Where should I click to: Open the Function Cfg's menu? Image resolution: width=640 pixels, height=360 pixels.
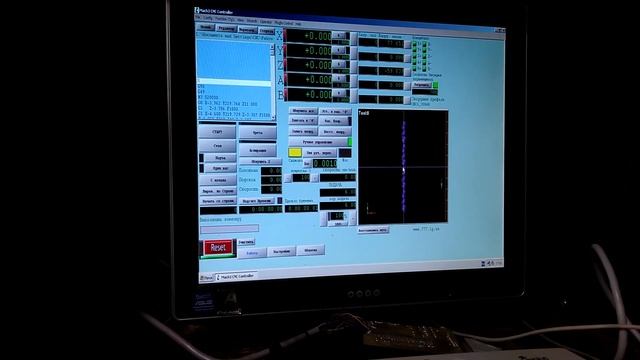coord(224,19)
